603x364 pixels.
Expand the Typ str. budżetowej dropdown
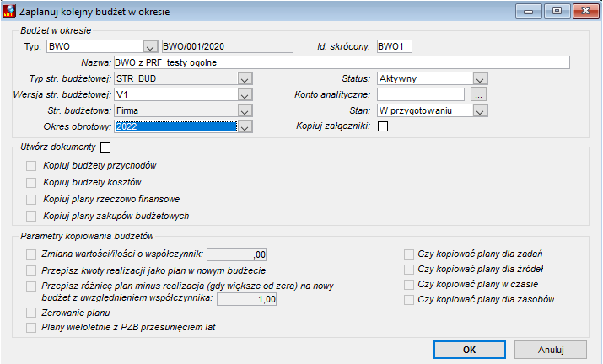pos(245,79)
